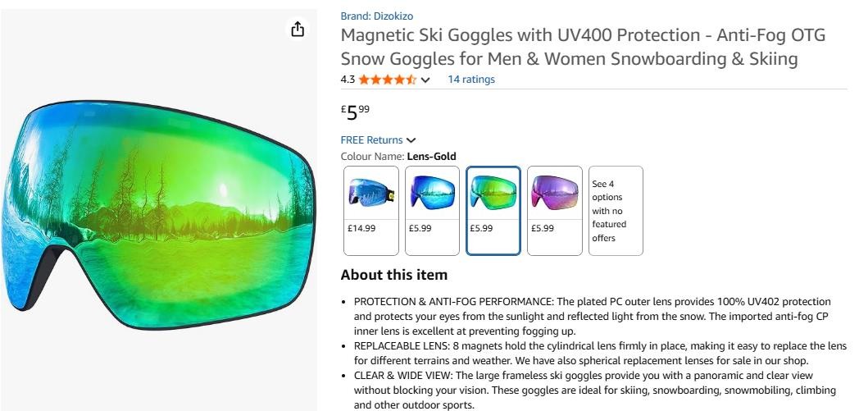Click the £5.99 price under purple lens
Screen dimensions: 868x411
tap(542, 228)
